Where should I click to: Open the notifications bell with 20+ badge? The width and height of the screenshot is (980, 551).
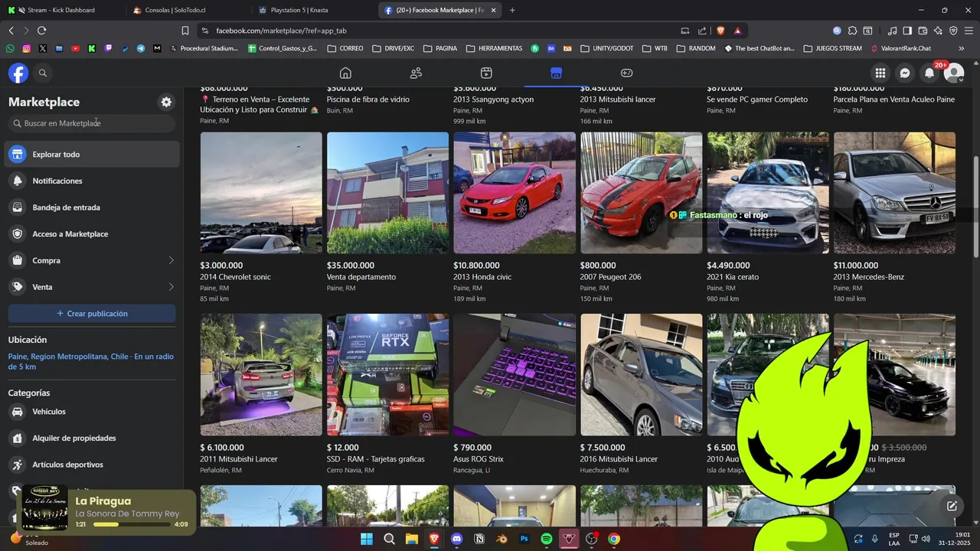929,73
